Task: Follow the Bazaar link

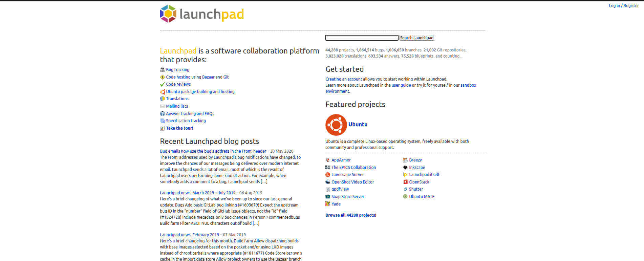Action: coord(208,77)
